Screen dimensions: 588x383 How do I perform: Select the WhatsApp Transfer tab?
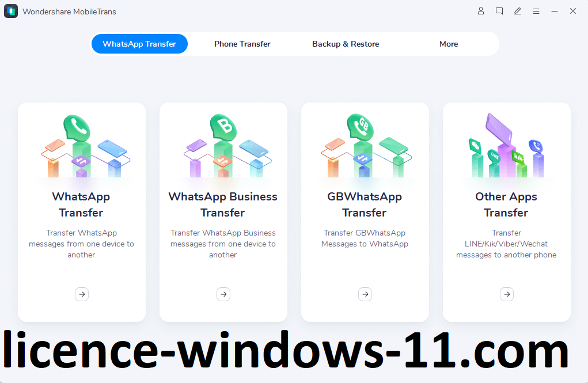[x=139, y=44]
